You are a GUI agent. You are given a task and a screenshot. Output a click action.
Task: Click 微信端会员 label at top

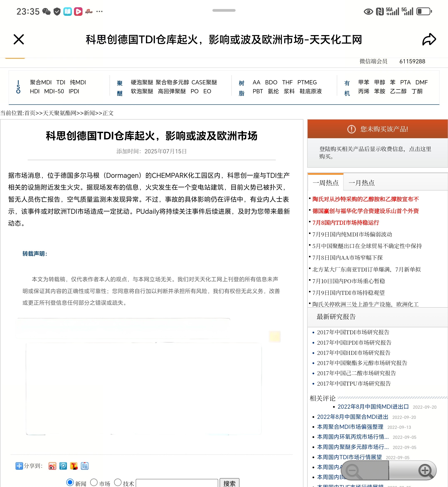pyautogui.click(x=373, y=61)
